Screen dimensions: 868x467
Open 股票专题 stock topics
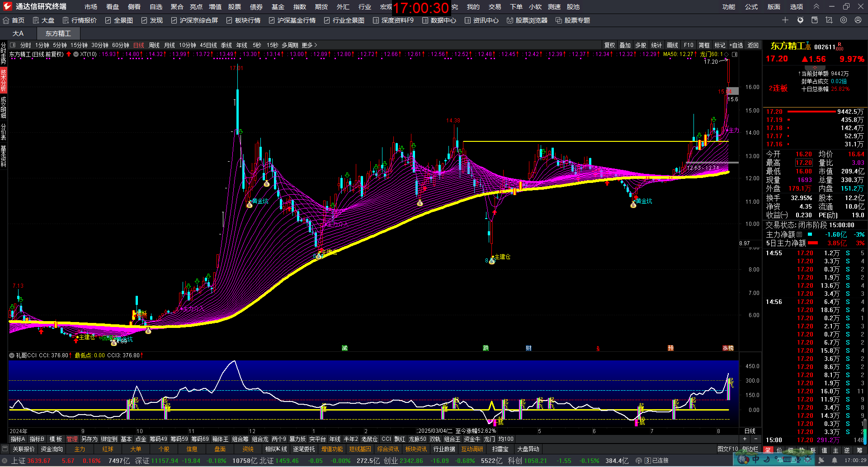[x=573, y=20]
